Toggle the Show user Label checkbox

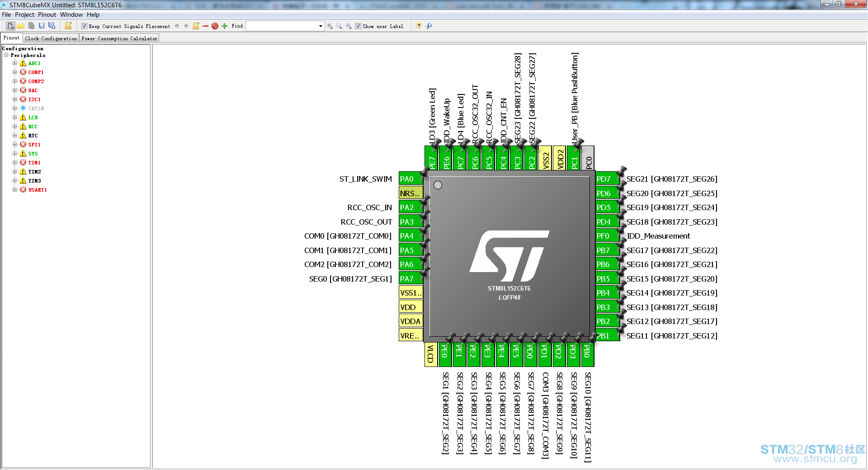click(358, 26)
